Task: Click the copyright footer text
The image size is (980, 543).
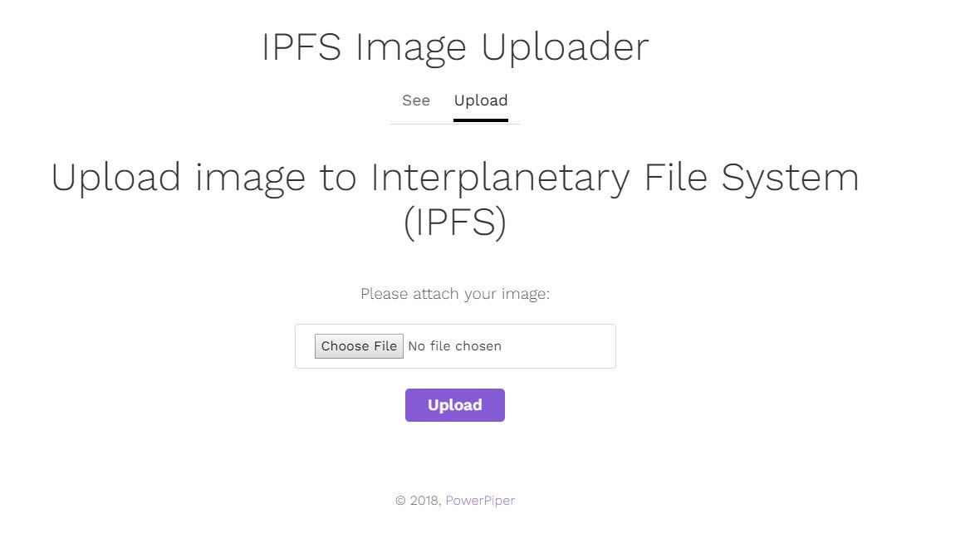Action: 419,500
